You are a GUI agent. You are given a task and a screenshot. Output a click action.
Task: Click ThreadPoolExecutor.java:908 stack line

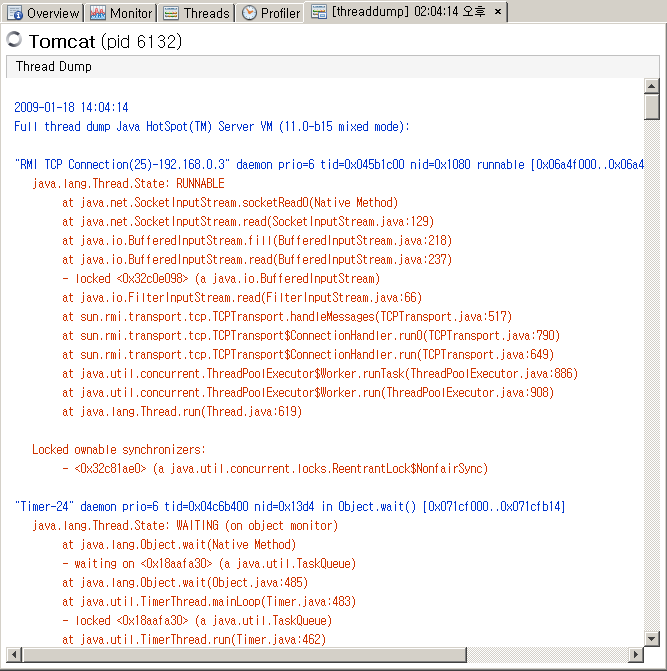coord(308,392)
